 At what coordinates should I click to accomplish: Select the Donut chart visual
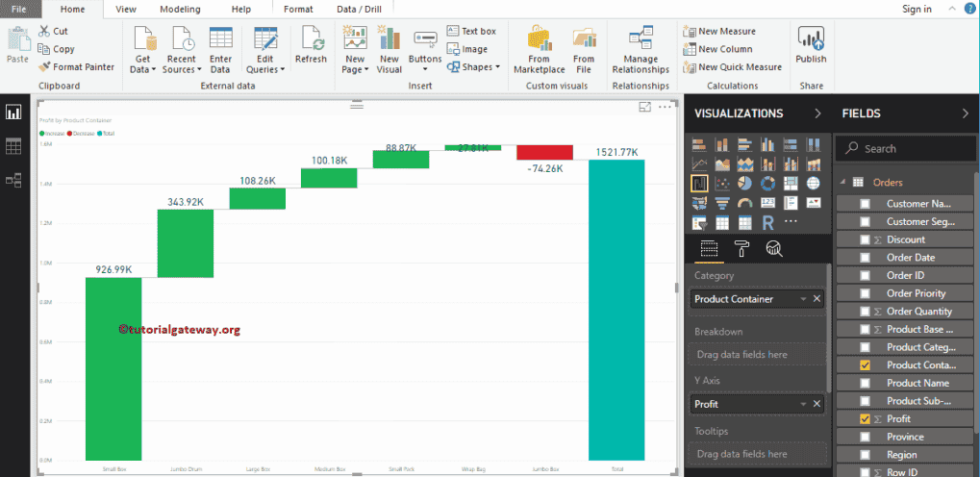(x=767, y=183)
